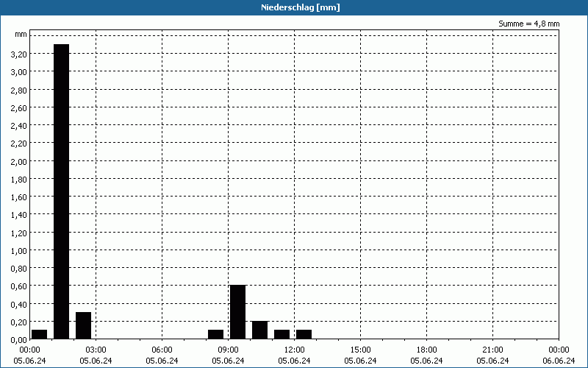The height and width of the screenshot is (368, 588).
Task: Select the 2,00 y-axis label
Action: pyautogui.click(x=19, y=161)
